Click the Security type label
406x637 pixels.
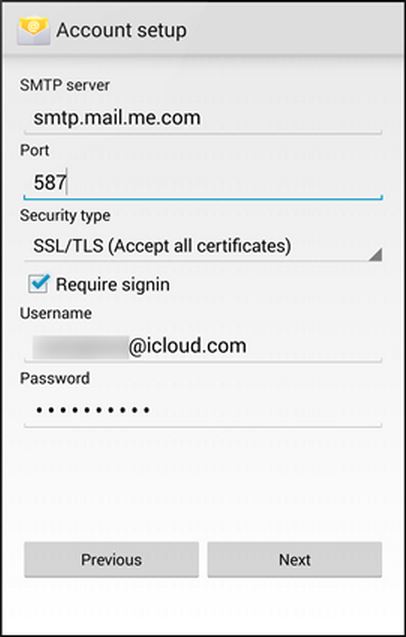click(65, 215)
